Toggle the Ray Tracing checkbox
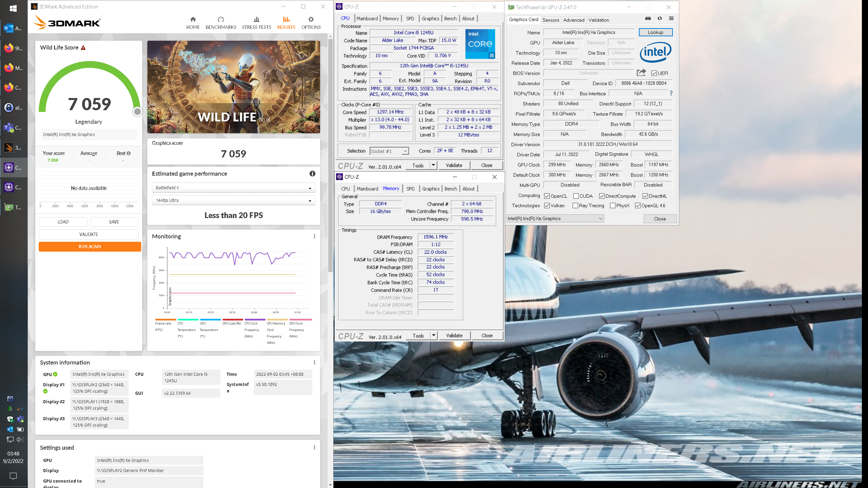Screen dimensions: 868x488 pos(575,206)
